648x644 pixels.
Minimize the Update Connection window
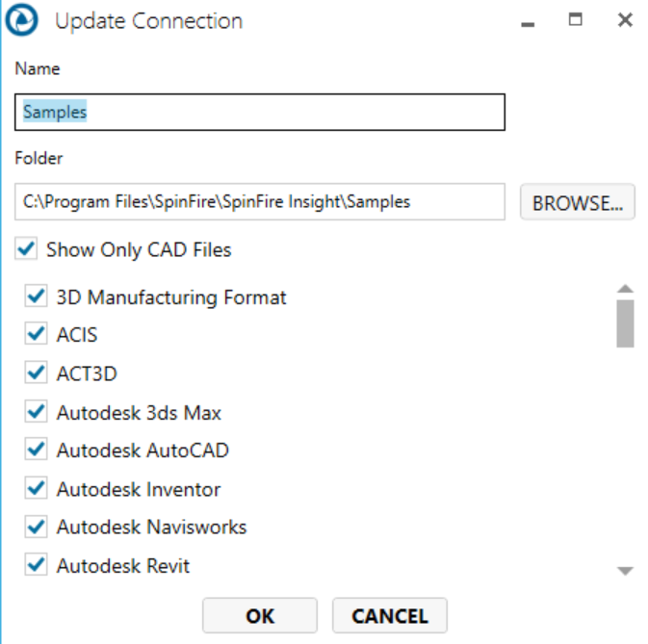(x=528, y=21)
